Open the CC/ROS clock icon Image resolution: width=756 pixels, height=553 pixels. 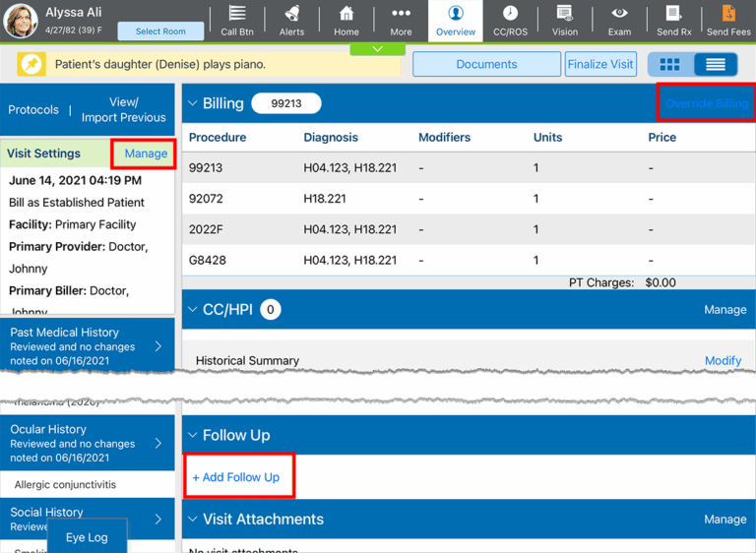510,20
